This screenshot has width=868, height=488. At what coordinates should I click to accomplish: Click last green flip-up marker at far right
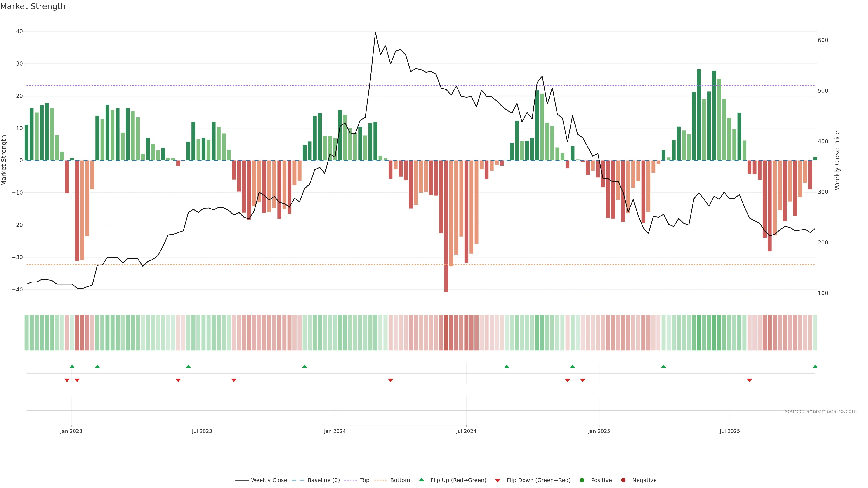(815, 366)
